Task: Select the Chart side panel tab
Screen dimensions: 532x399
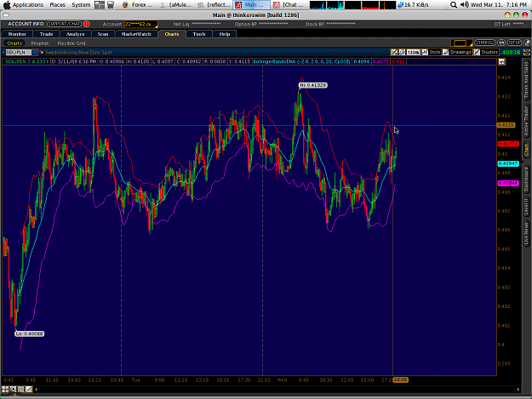Action: point(526,149)
